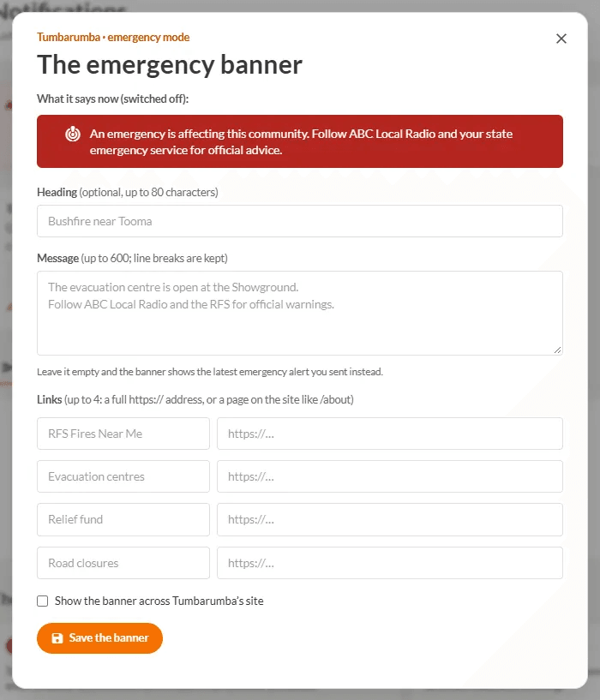Save the banner

[x=99, y=638]
